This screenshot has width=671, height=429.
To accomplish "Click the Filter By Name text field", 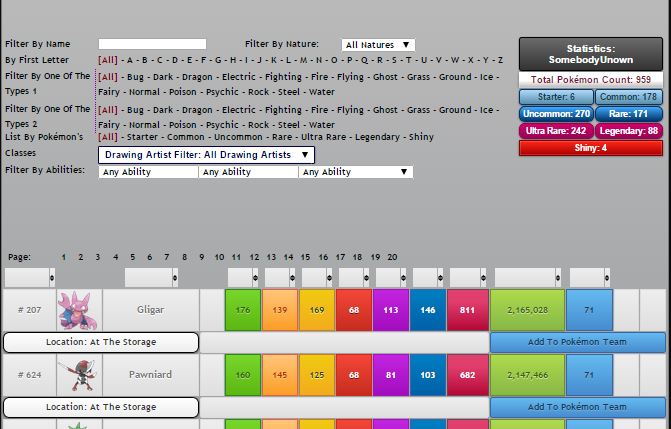I will tap(152, 45).
